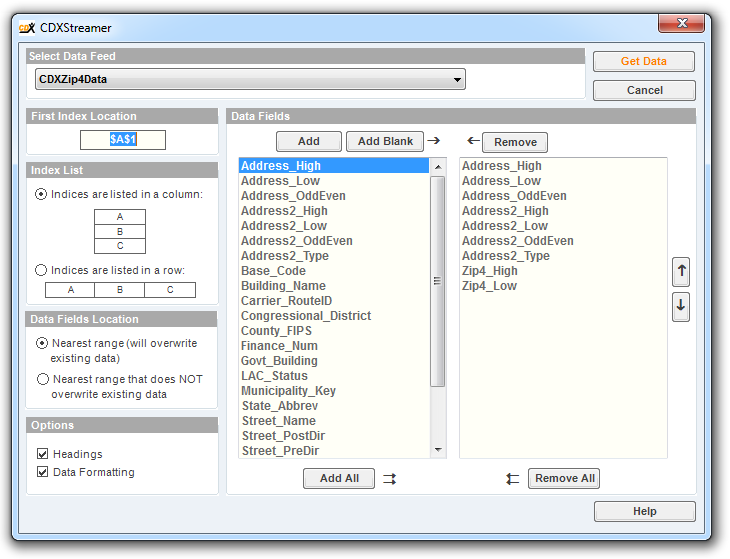The image size is (730, 559).
Task: Click the First Index Location field $A$1
Action: click(123, 140)
